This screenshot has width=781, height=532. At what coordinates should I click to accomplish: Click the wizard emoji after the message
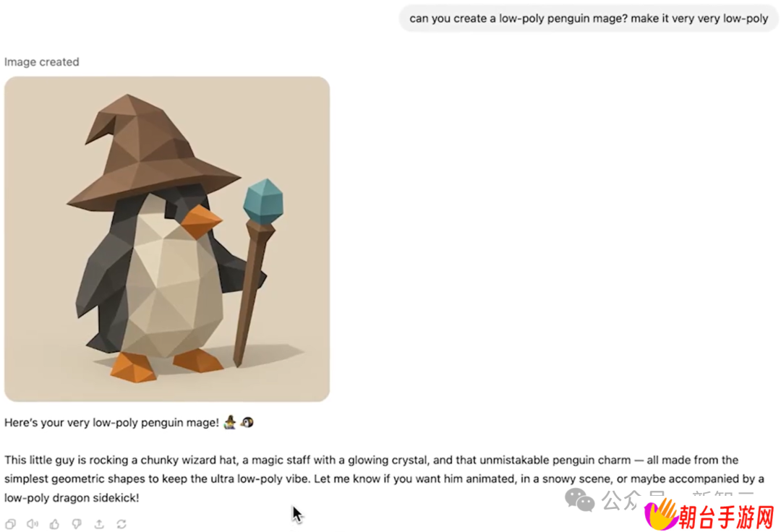click(x=230, y=422)
